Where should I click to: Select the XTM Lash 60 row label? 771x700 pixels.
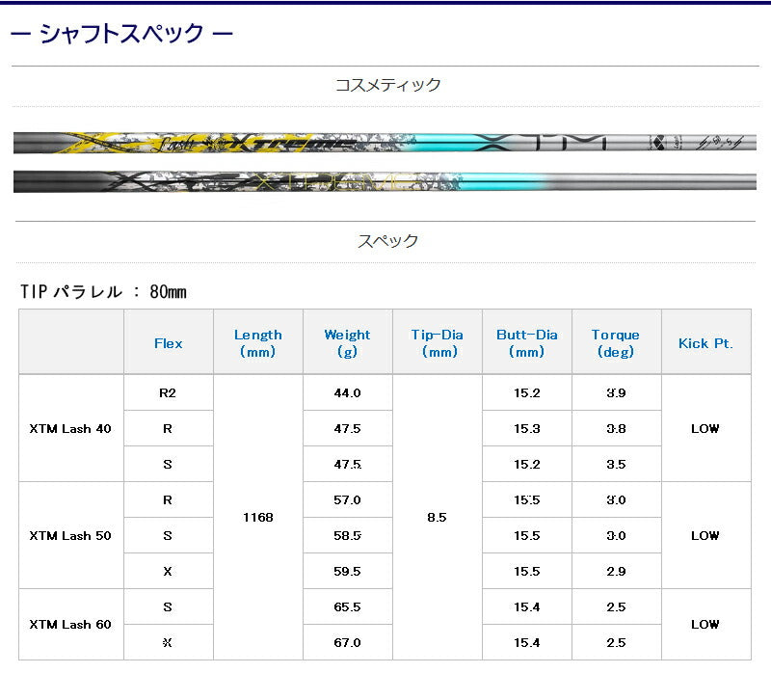pos(70,624)
